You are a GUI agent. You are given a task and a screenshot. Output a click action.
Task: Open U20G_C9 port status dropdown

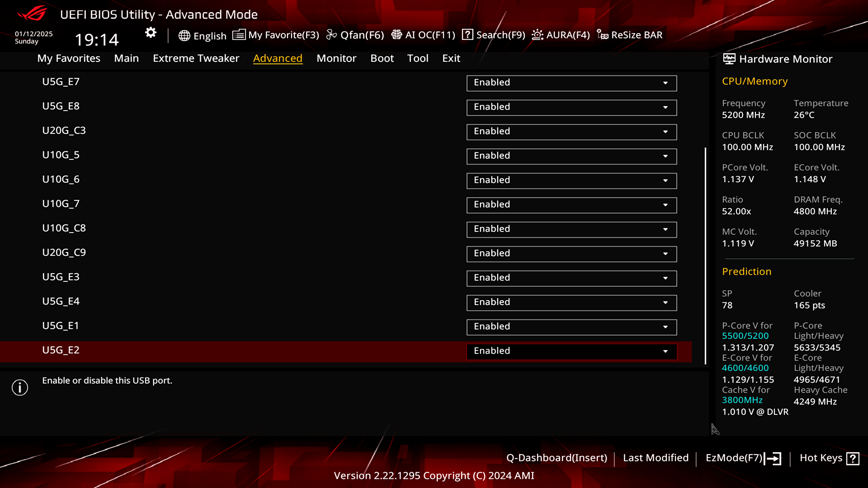pyautogui.click(x=666, y=253)
